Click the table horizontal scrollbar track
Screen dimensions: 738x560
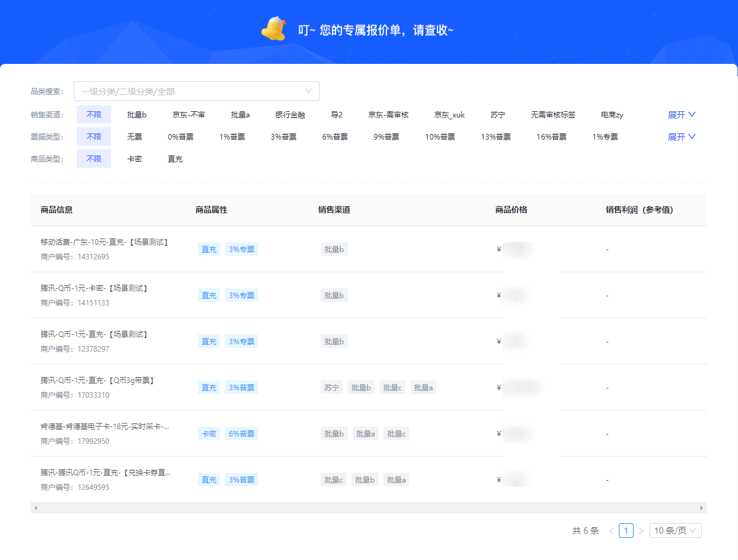click(369, 508)
